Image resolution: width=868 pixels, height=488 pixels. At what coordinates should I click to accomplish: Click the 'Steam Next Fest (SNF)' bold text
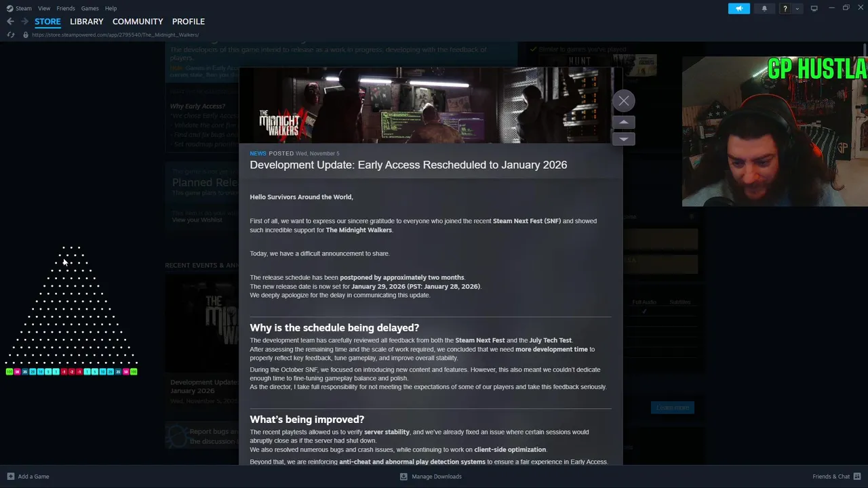[527, 221]
